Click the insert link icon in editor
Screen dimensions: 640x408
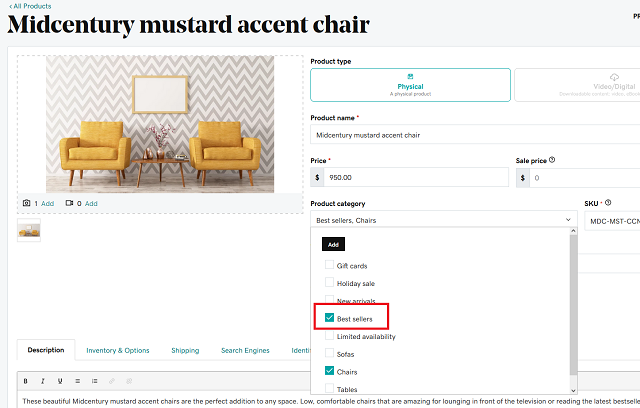coord(111,381)
